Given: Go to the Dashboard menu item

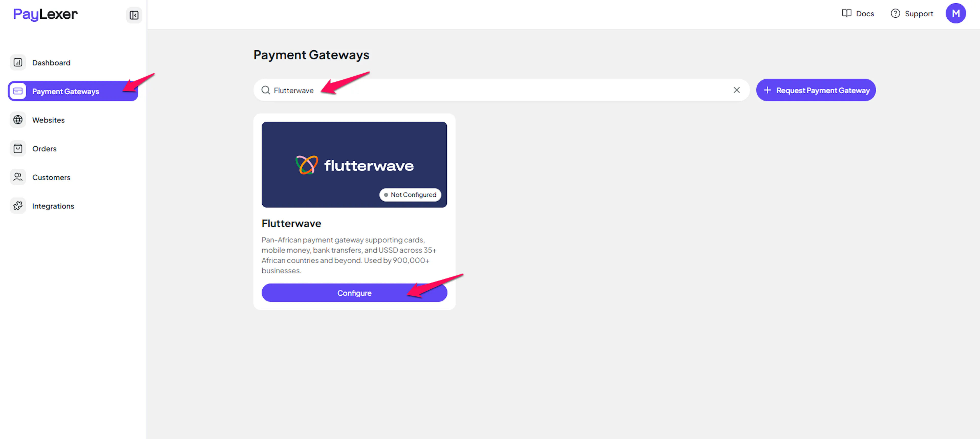Looking at the screenshot, I should click(51, 63).
